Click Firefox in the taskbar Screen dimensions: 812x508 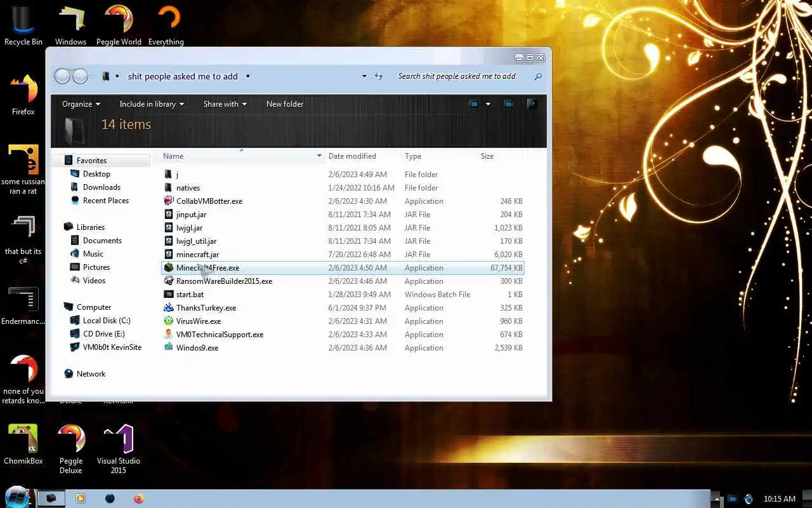tap(139, 498)
